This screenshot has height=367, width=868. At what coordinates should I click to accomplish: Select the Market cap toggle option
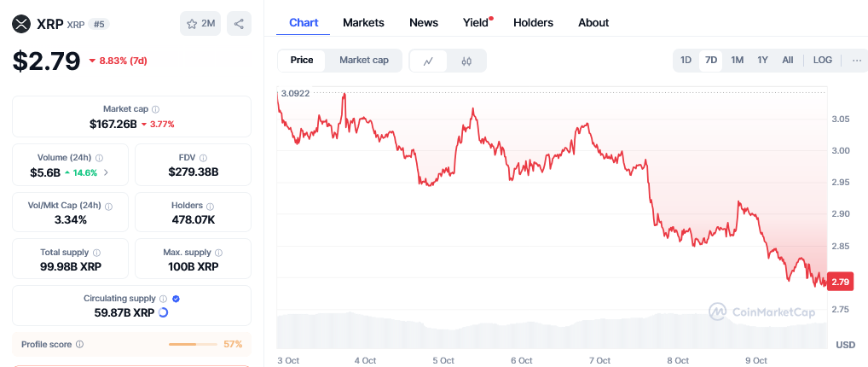tap(363, 60)
